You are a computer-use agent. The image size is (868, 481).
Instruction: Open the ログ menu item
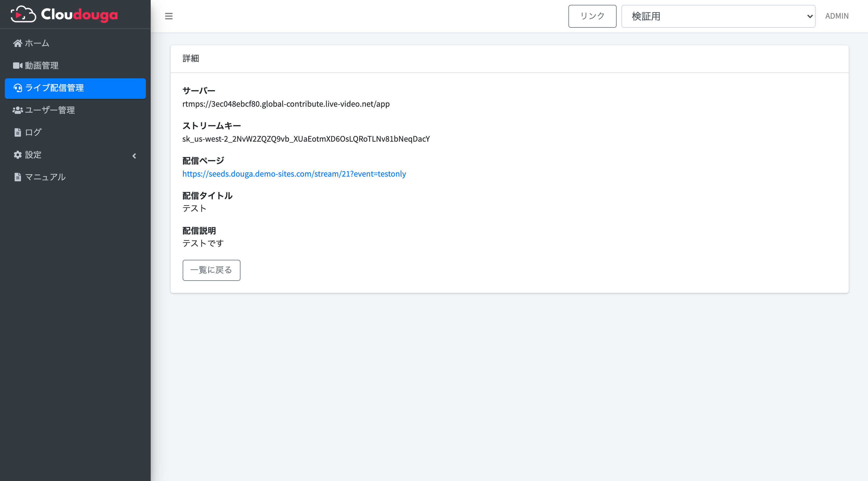[75, 132]
